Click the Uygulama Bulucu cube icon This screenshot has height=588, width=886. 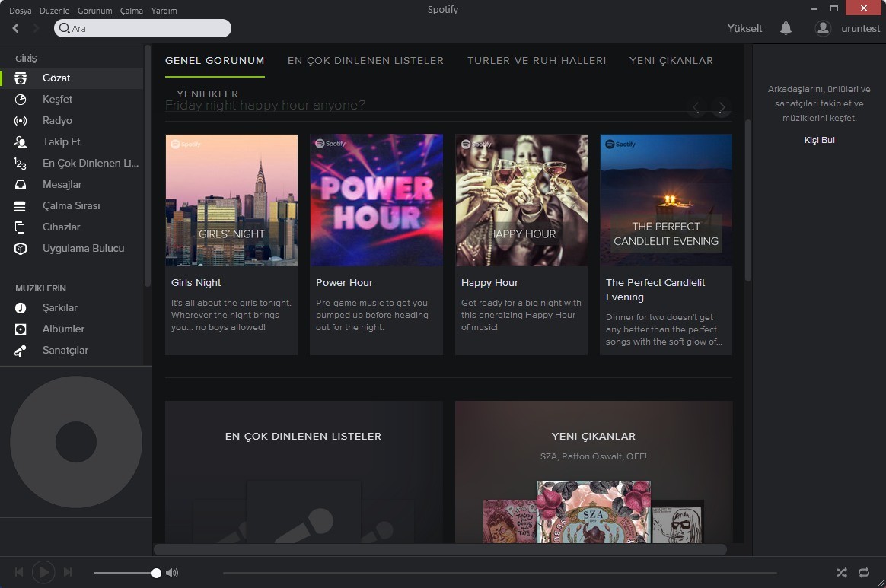click(21, 249)
